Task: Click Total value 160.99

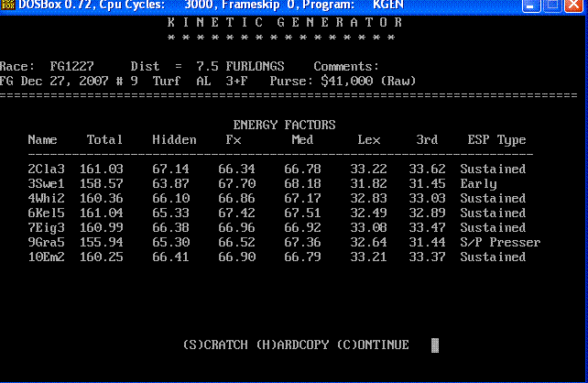Action: pos(102,228)
